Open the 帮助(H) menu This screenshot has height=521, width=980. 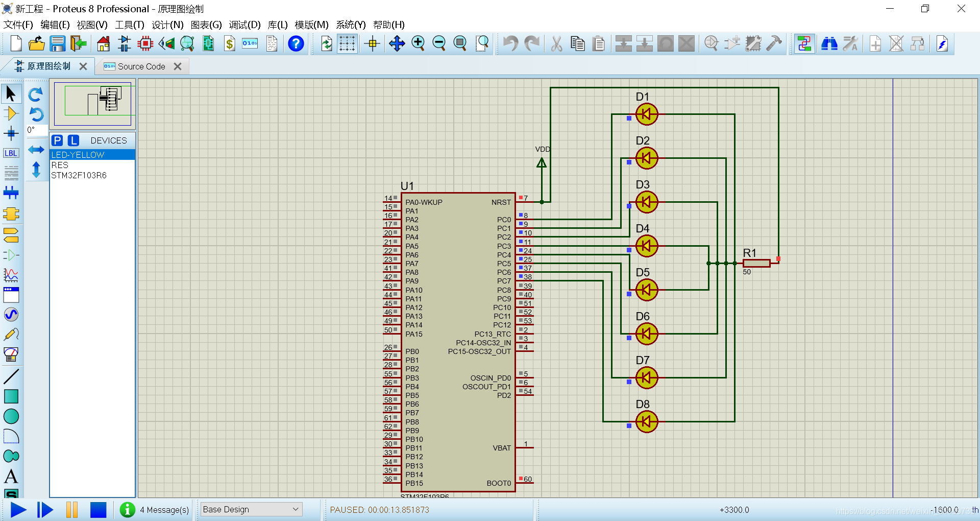pyautogui.click(x=388, y=25)
